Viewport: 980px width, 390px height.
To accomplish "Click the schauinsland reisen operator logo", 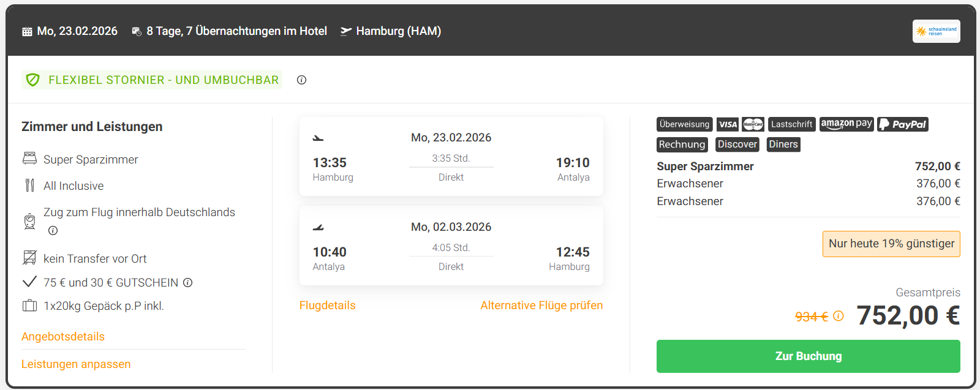I will pyautogui.click(x=936, y=31).
